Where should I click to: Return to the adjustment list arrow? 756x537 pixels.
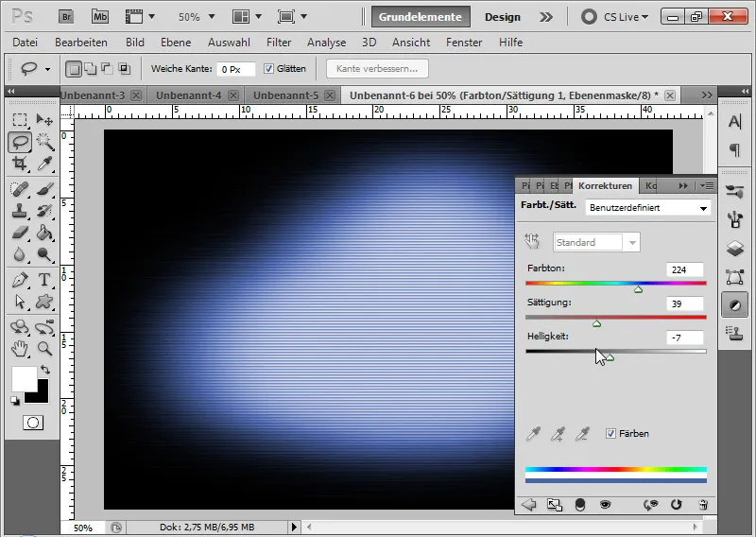tap(529, 505)
